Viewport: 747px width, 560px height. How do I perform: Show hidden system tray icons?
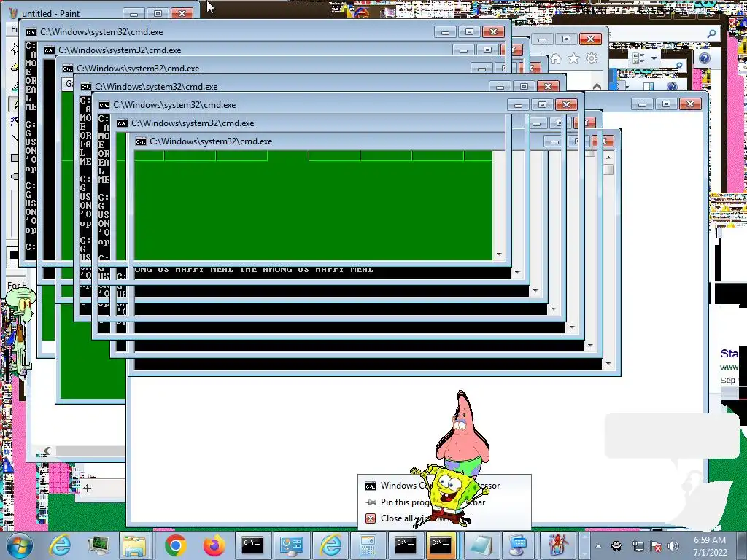tap(598, 546)
